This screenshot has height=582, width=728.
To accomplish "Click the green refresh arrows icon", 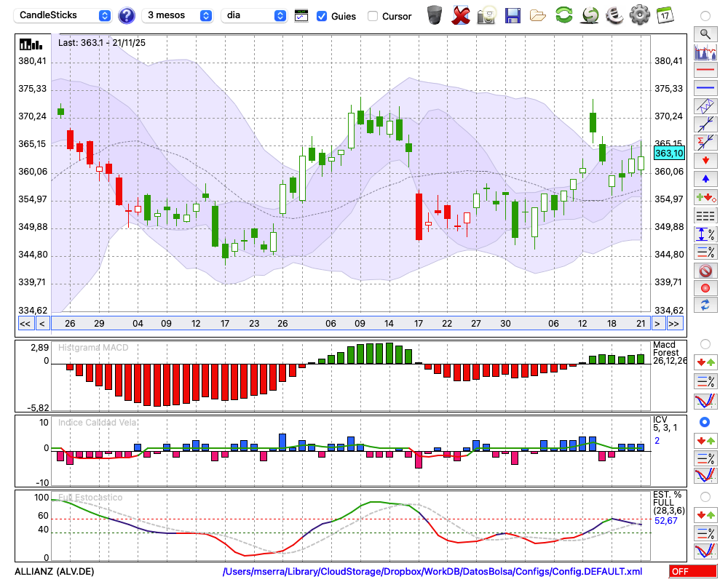I will pyautogui.click(x=563, y=15).
